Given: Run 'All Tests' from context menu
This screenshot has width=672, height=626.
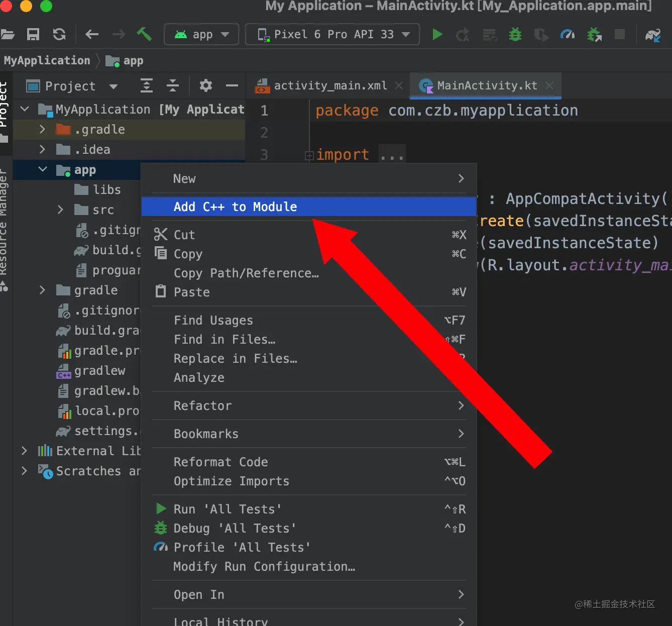Looking at the screenshot, I should click(309, 509).
